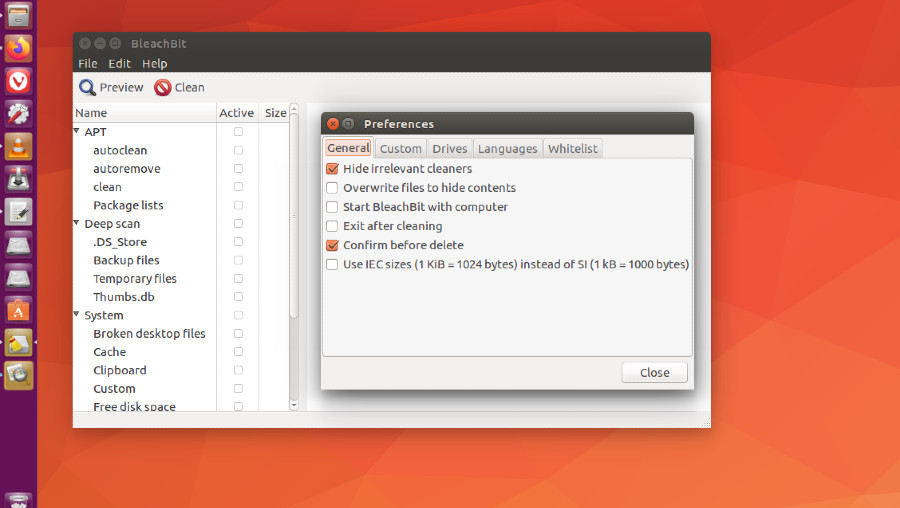900x508 pixels.
Task: Select the Broken desktop files row
Action: point(181,334)
